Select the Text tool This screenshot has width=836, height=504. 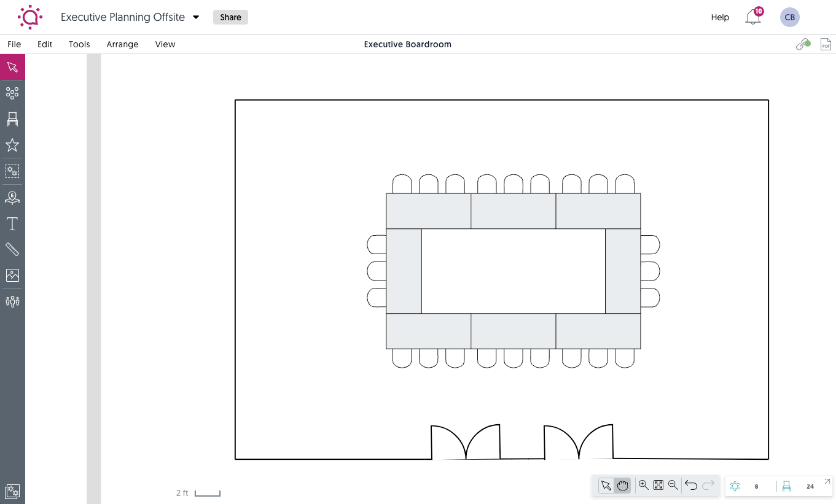click(12, 223)
